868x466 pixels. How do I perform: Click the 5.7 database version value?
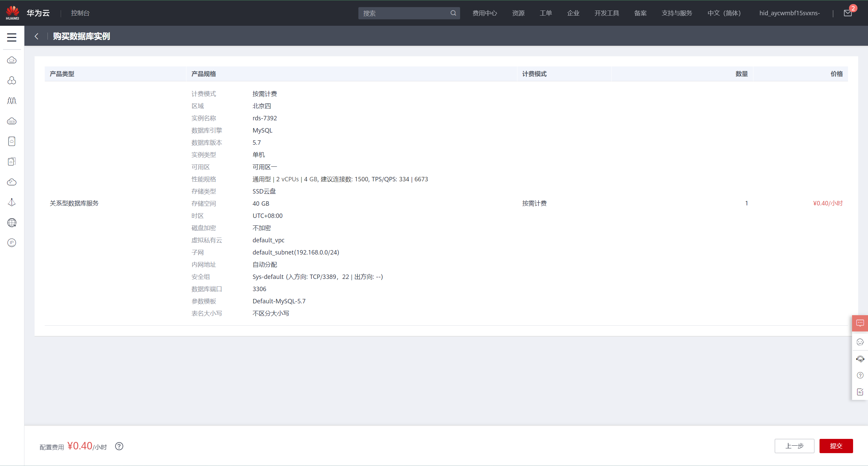(256, 143)
